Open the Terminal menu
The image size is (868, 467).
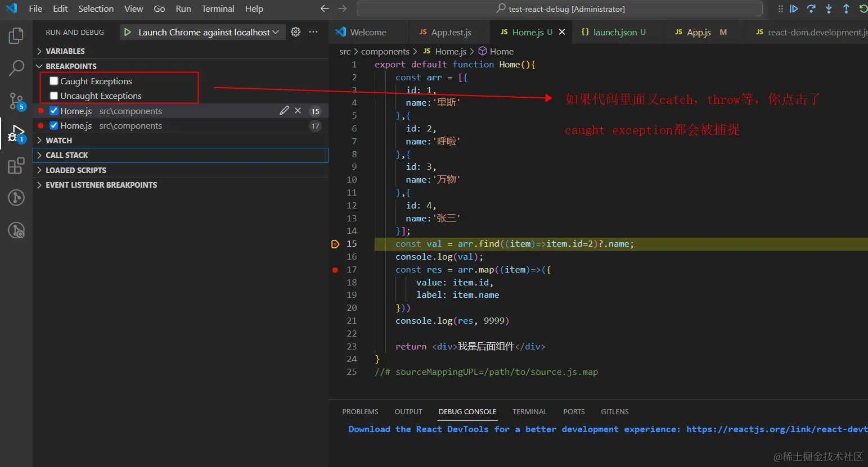tap(218, 9)
